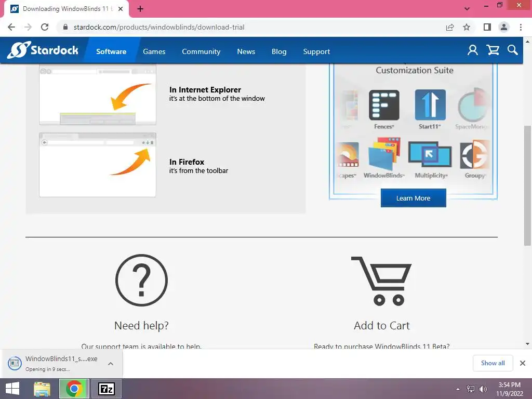Click the page vertical scrollbar thumb
532x399 pixels.
(527, 185)
